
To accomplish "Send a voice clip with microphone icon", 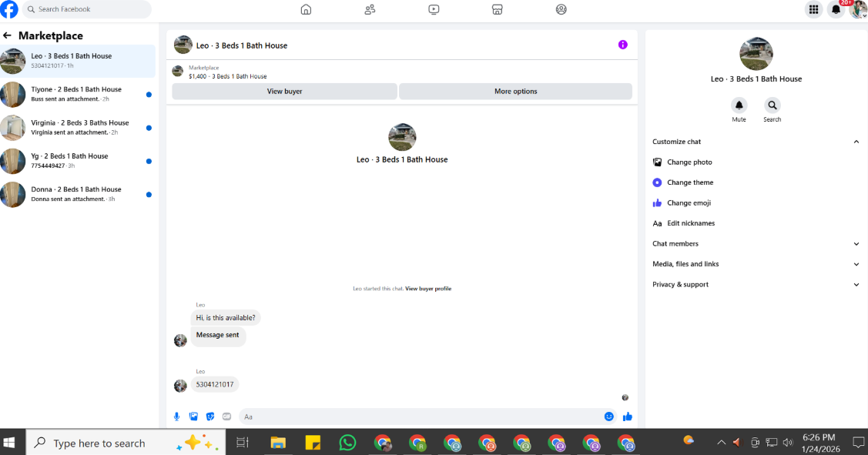I will [x=176, y=417].
